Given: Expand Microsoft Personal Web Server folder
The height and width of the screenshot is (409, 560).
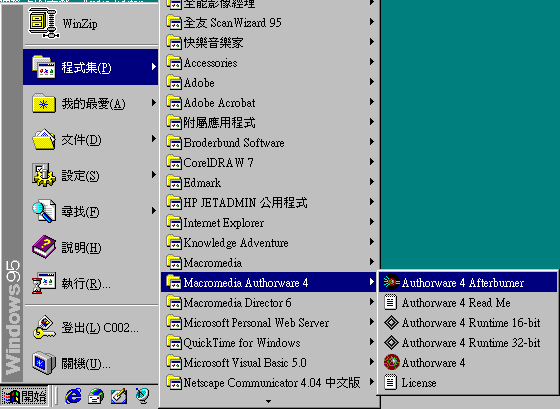Looking at the screenshot, I should (270, 323).
